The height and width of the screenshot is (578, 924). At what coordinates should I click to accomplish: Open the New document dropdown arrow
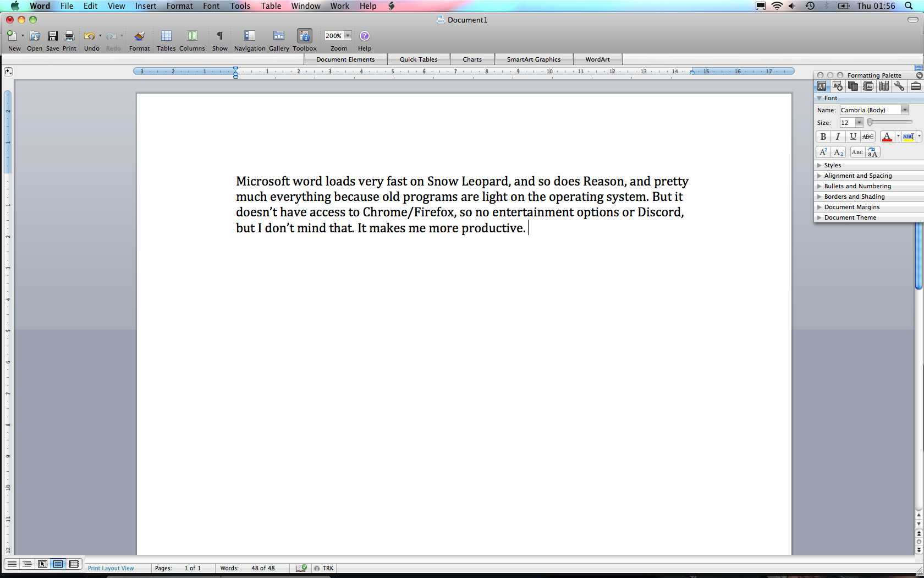23,36
